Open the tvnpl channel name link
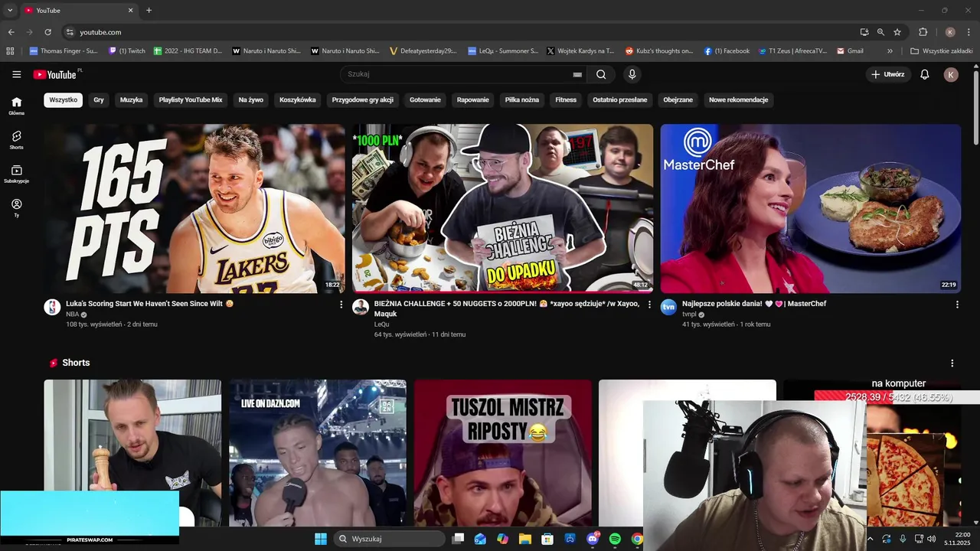The height and width of the screenshot is (551, 980). click(689, 315)
